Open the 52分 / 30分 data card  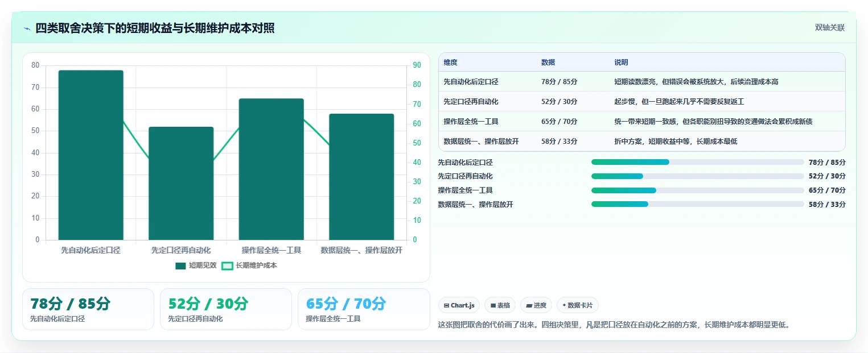[x=226, y=309]
